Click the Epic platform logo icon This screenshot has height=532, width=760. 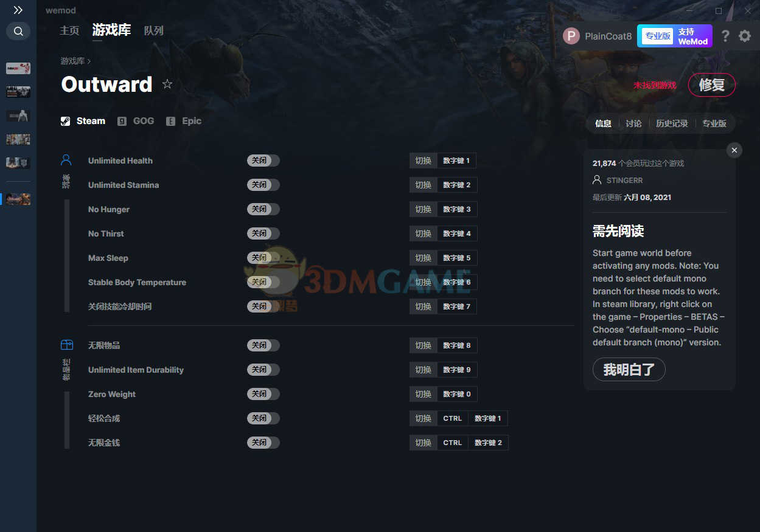[x=171, y=121]
